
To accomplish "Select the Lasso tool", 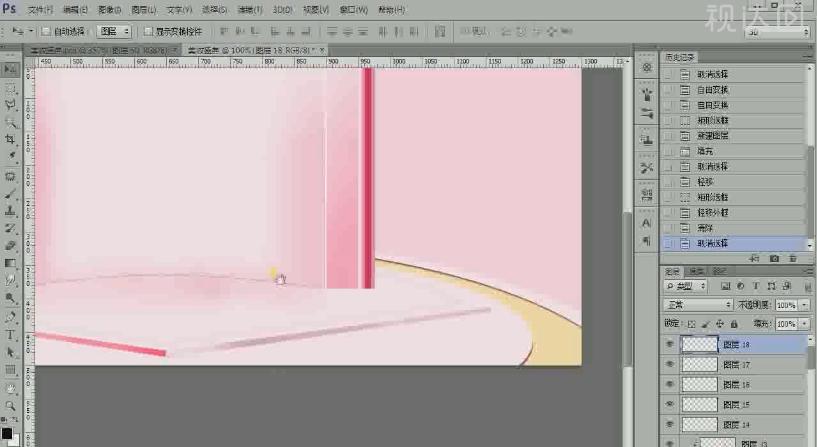I will 10,104.
